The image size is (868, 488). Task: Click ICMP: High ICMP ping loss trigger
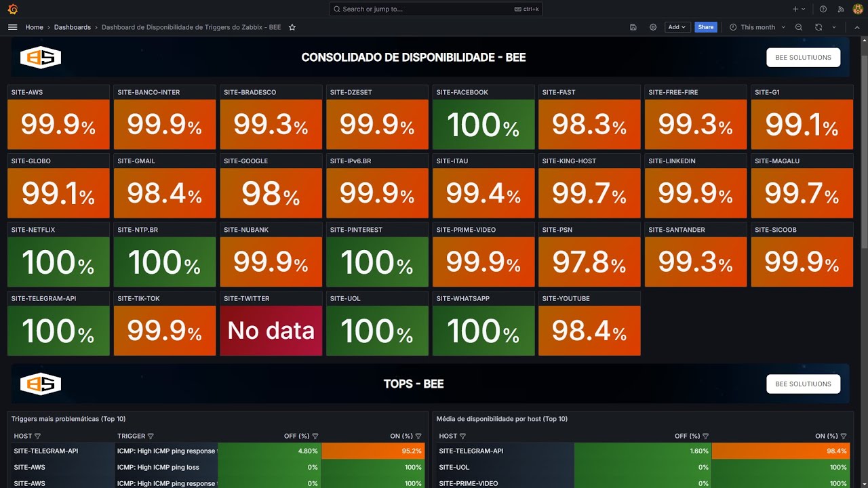(x=158, y=467)
